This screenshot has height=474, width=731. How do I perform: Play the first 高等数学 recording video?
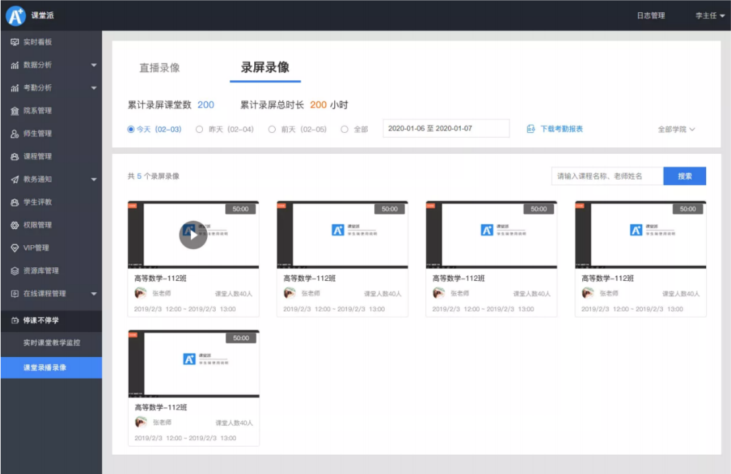193,235
